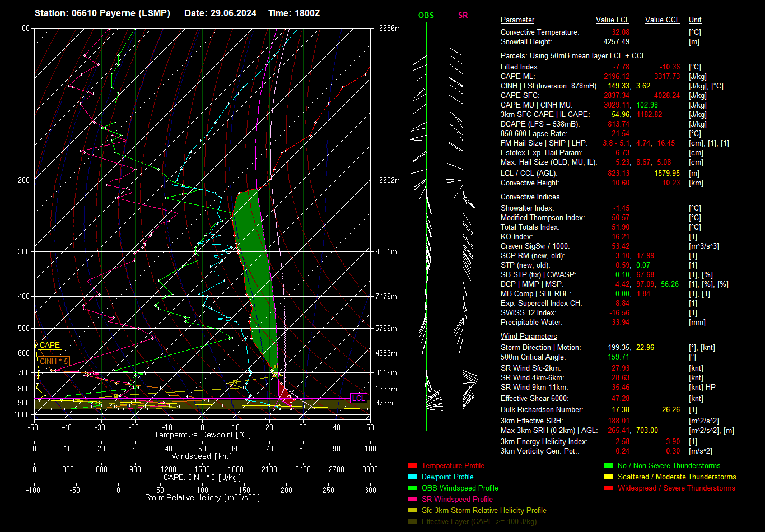Click the Station: 06610 Payerne (LSMP) title

point(102,13)
